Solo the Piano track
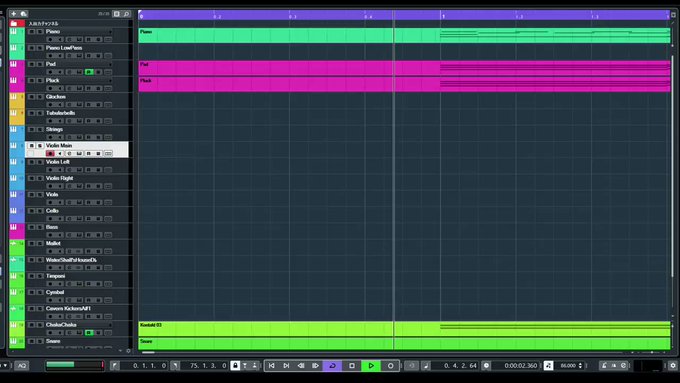 tap(40, 32)
